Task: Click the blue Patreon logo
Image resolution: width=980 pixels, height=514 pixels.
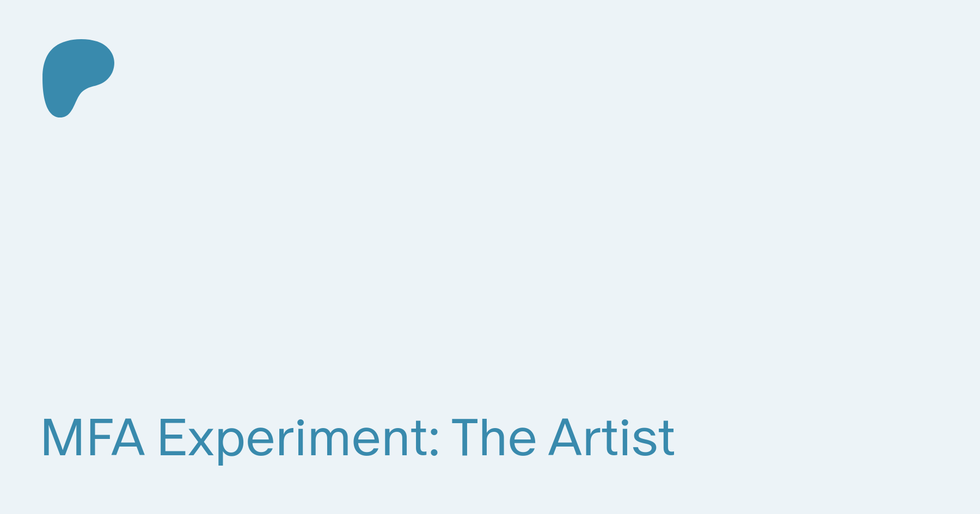Action: [78, 78]
